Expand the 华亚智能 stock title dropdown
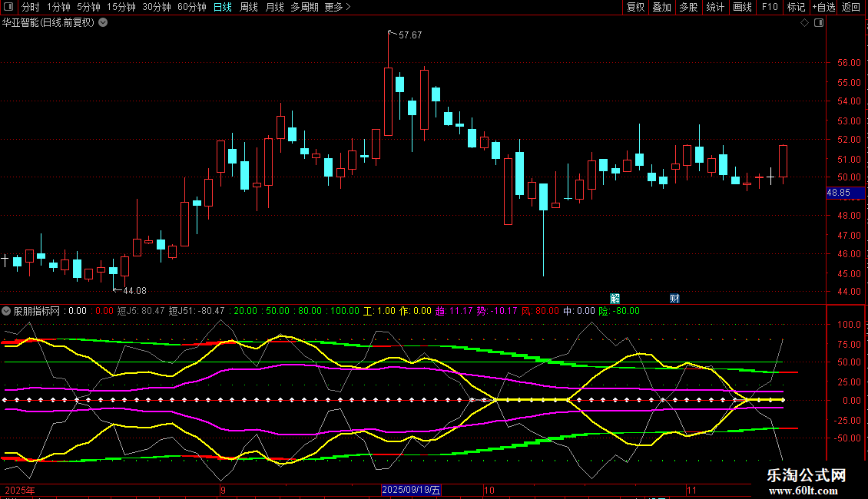This screenshot has height=499, width=868. pos(103,23)
